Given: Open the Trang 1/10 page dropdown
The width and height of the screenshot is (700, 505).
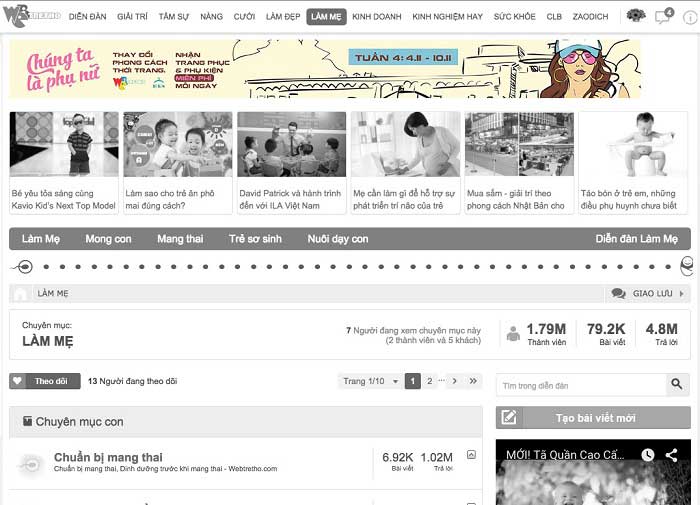Looking at the screenshot, I should click(x=370, y=381).
